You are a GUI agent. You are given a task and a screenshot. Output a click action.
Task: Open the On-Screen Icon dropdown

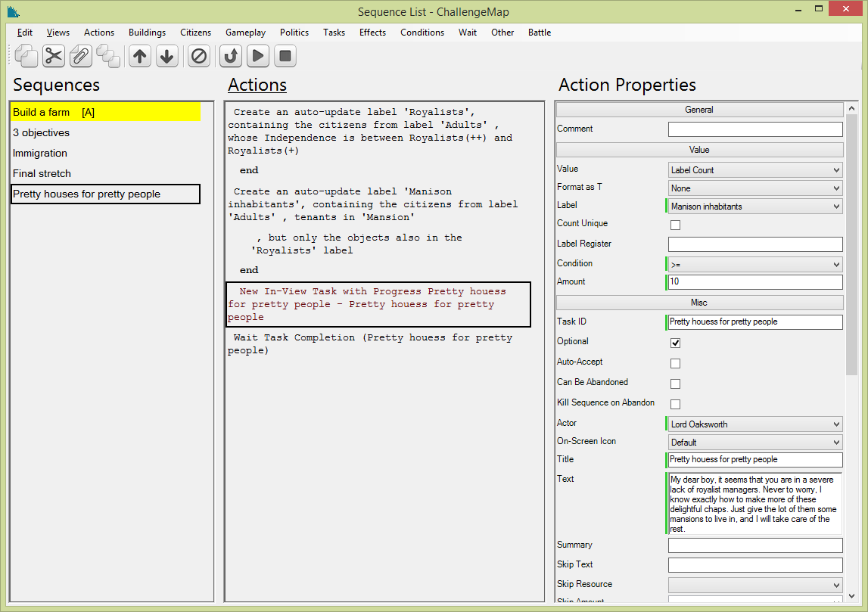pos(755,442)
